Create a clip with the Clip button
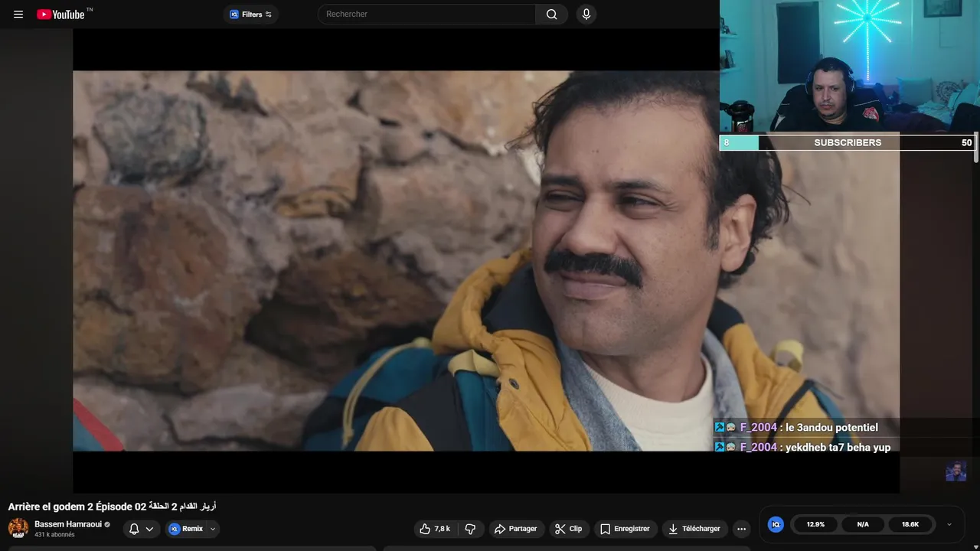 point(569,529)
